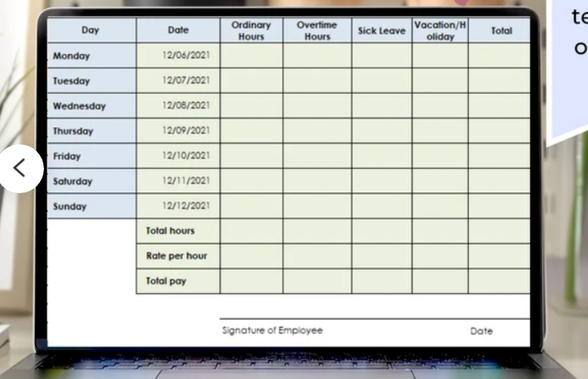Image resolution: width=588 pixels, height=379 pixels.
Task: Click Wednesday's Sick Leave cell
Action: tap(382, 106)
